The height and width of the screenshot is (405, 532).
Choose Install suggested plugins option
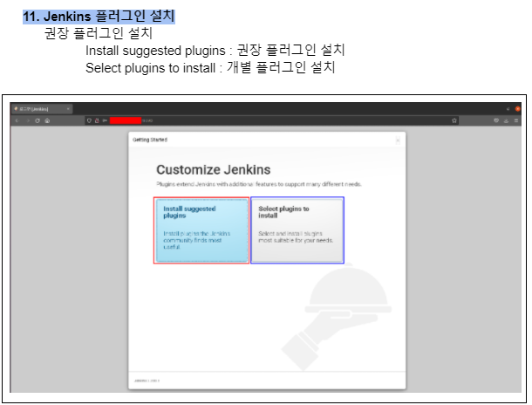(x=201, y=230)
